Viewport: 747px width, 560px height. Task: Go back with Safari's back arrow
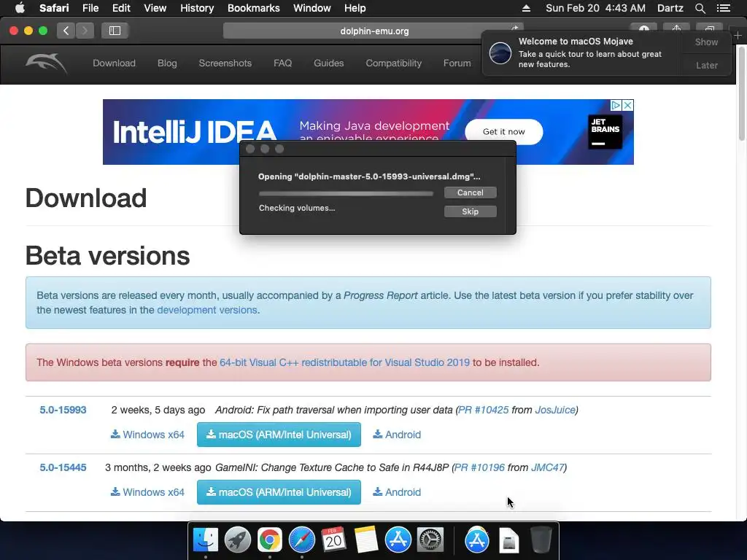66,31
